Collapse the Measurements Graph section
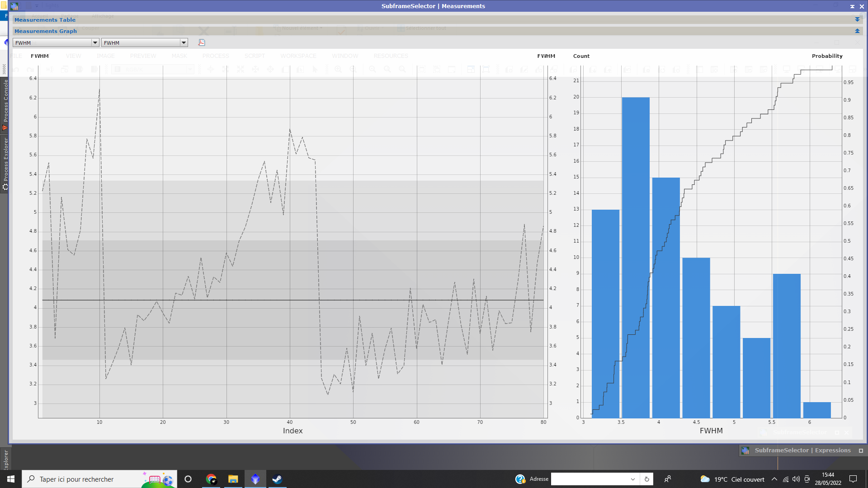 [x=857, y=31]
